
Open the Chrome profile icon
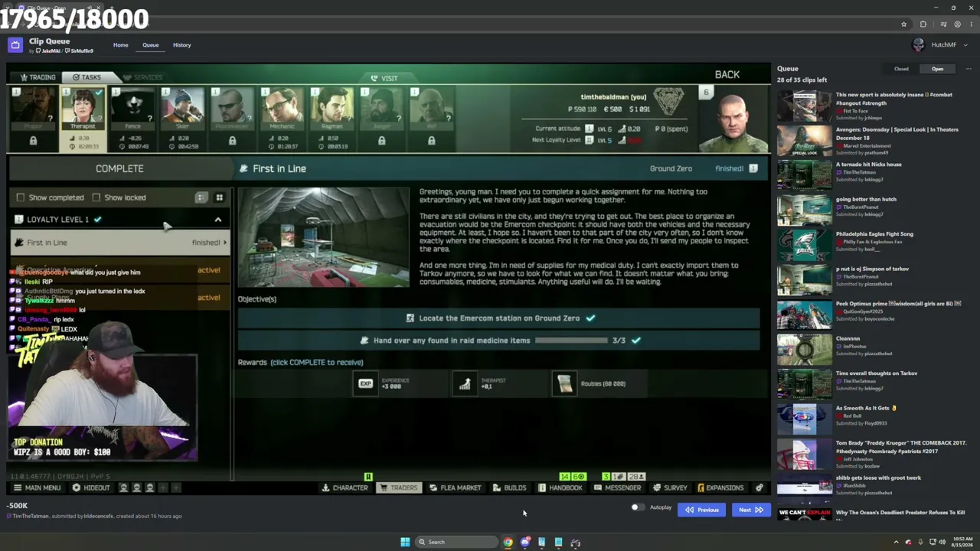(x=957, y=24)
